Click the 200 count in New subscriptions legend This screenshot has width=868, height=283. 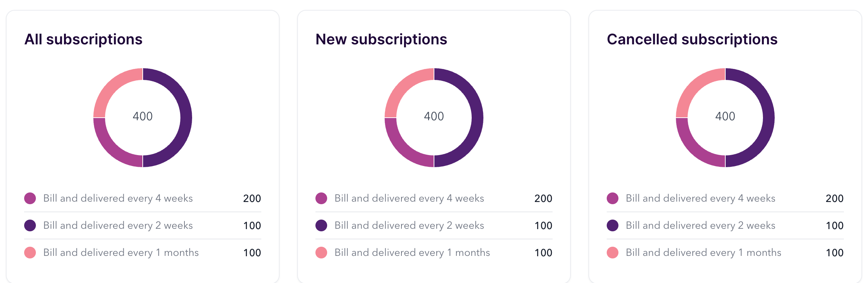(x=543, y=199)
